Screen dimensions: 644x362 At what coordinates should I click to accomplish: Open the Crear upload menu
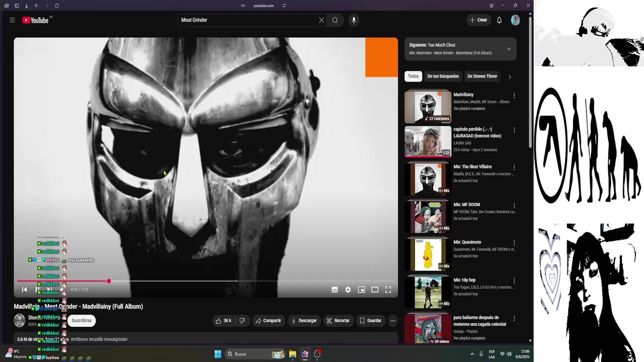[x=478, y=20]
